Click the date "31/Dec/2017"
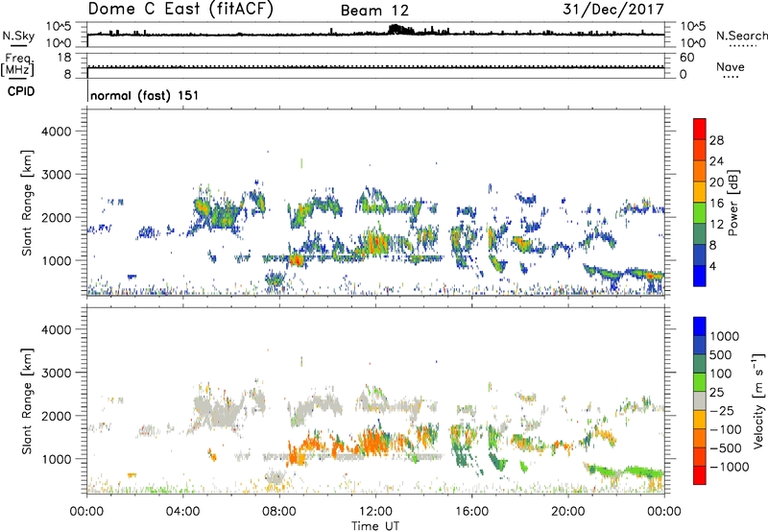This screenshot has height=532, width=768. [613, 9]
